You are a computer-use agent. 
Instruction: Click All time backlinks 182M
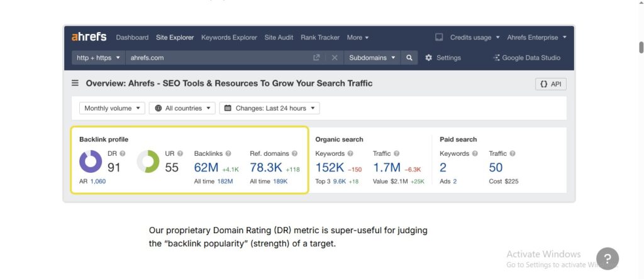[x=225, y=181]
